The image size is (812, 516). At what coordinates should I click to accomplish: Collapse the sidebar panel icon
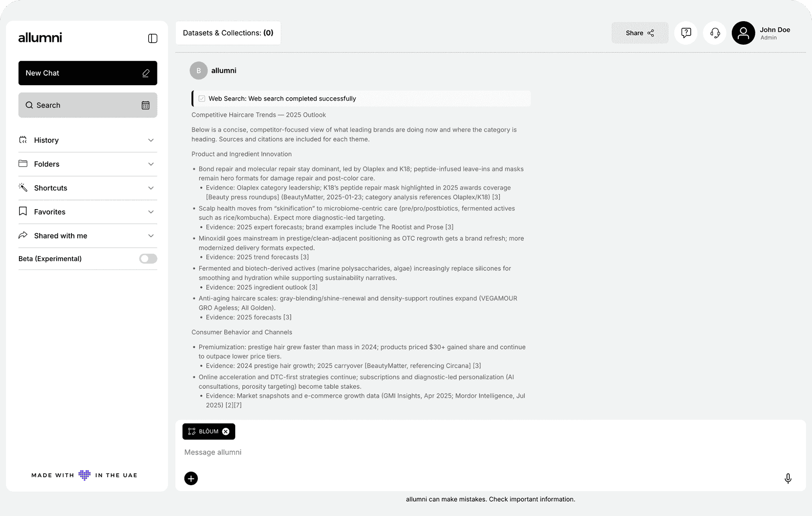pos(153,38)
